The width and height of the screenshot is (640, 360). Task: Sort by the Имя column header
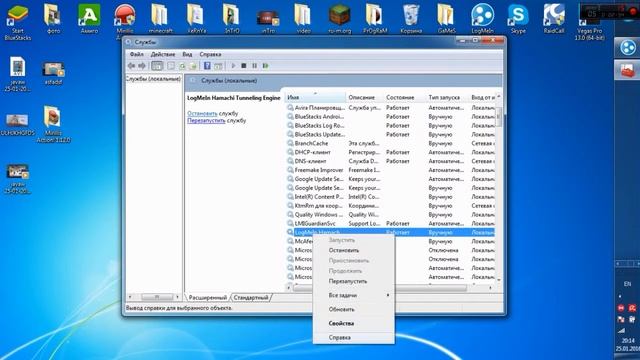click(x=315, y=97)
